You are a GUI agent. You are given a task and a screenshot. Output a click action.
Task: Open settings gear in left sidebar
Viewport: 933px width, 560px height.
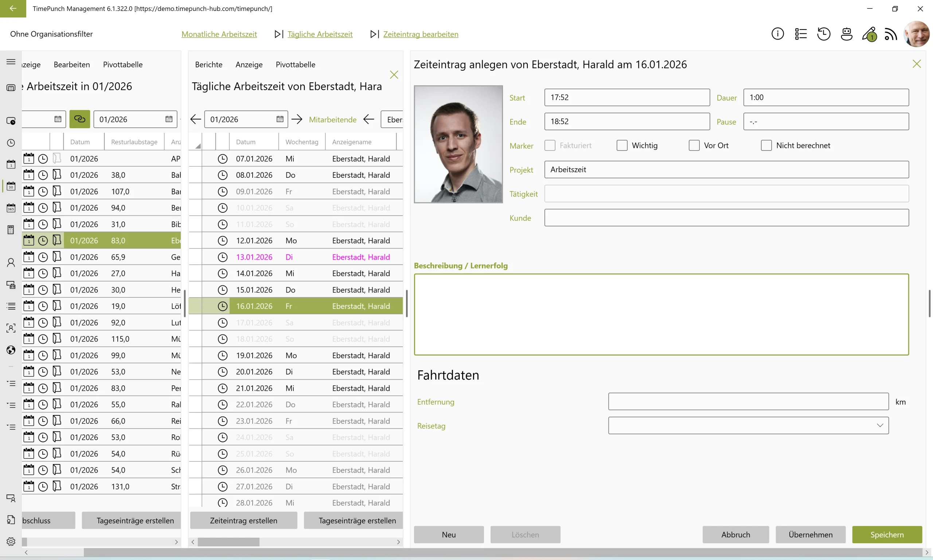(x=11, y=541)
